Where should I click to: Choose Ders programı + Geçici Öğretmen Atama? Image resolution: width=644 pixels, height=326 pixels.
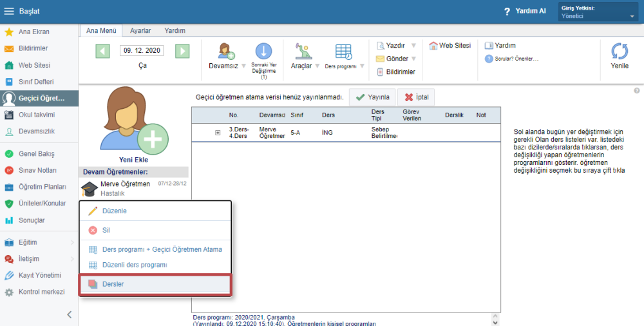(155, 249)
